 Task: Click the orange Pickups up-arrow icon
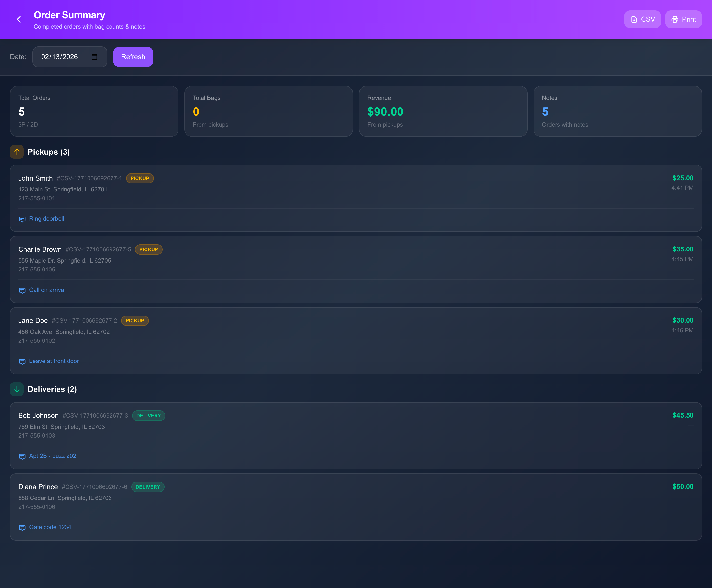pos(17,152)
